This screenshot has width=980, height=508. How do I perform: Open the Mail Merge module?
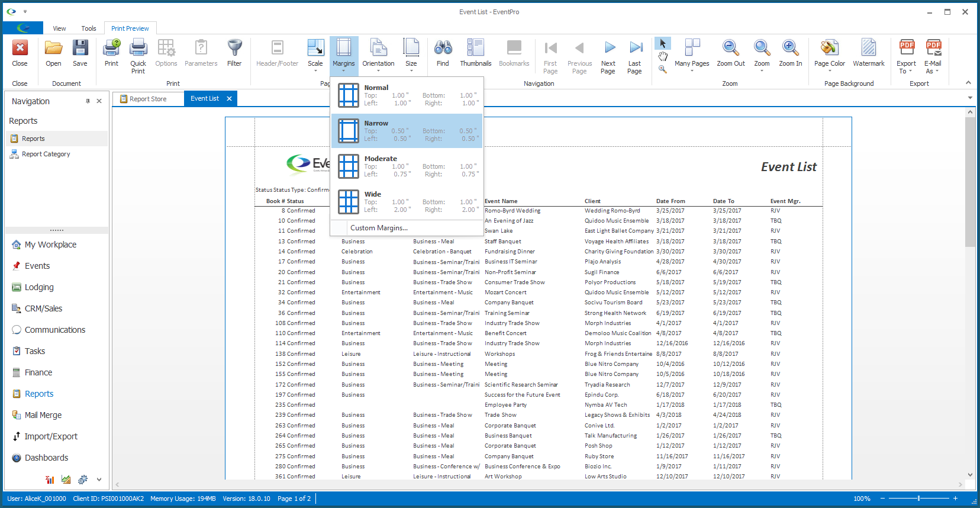point(43,415)
